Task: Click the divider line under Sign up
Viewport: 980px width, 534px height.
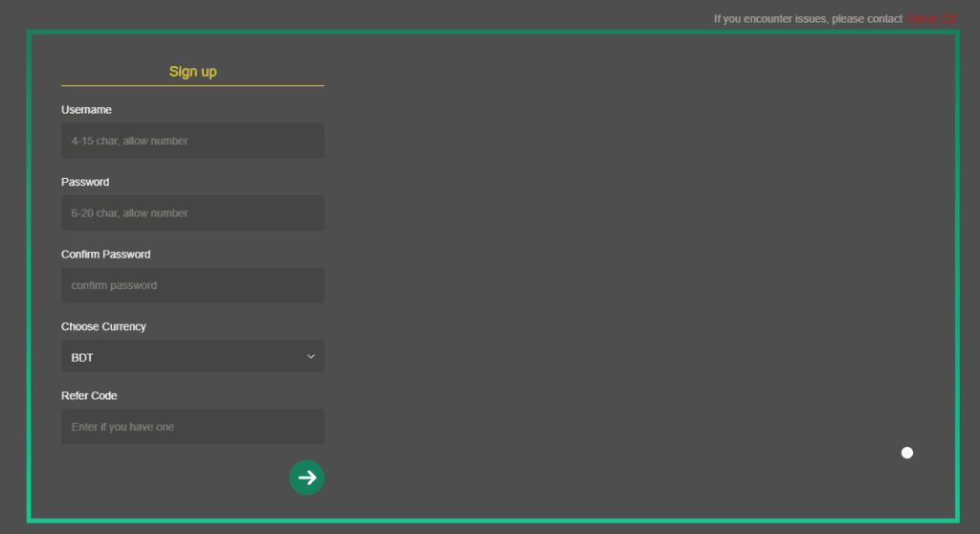Action: point(192,86)
